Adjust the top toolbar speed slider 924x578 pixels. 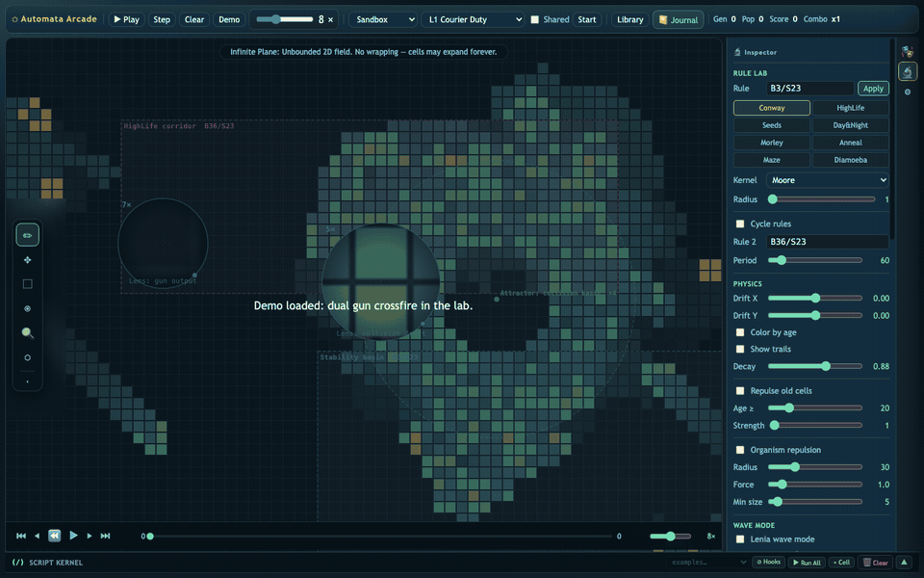click(284, 19)
